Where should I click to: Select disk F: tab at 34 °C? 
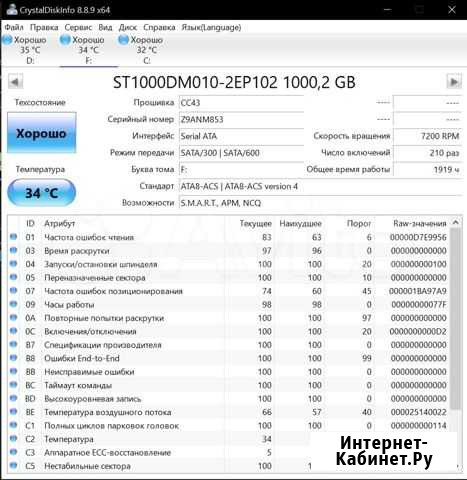tap(89, 50)
